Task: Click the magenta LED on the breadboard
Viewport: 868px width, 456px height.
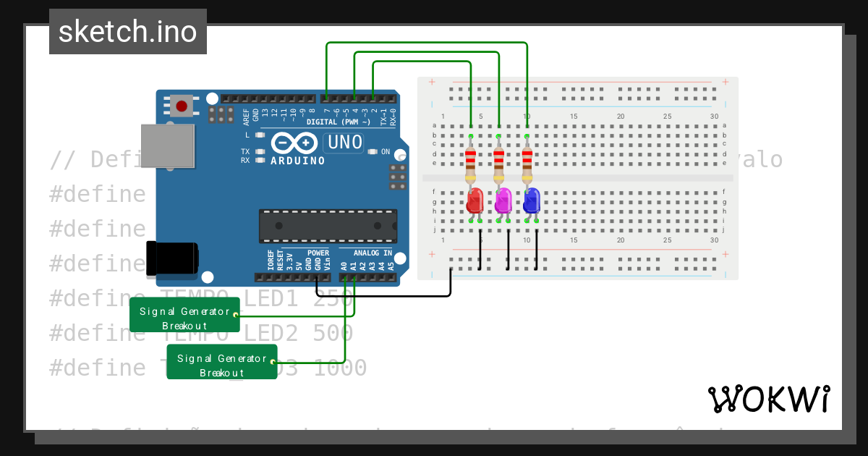Action: [x=503, y=200]
